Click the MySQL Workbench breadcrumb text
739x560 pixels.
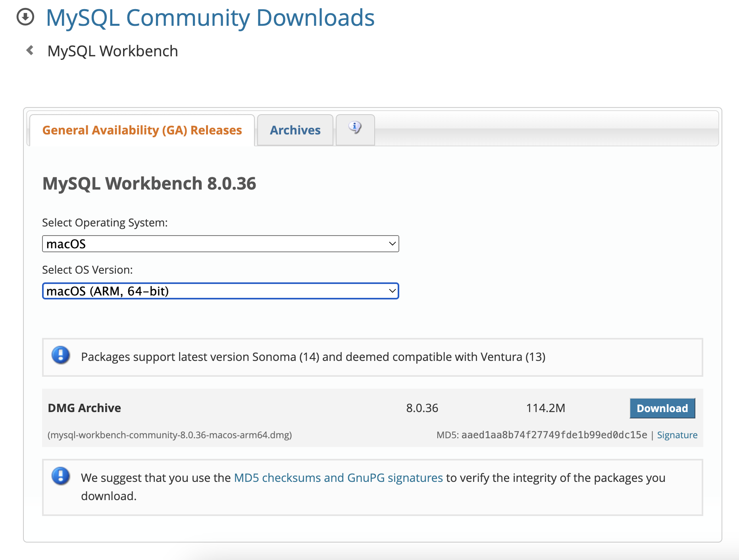[112, 51]
